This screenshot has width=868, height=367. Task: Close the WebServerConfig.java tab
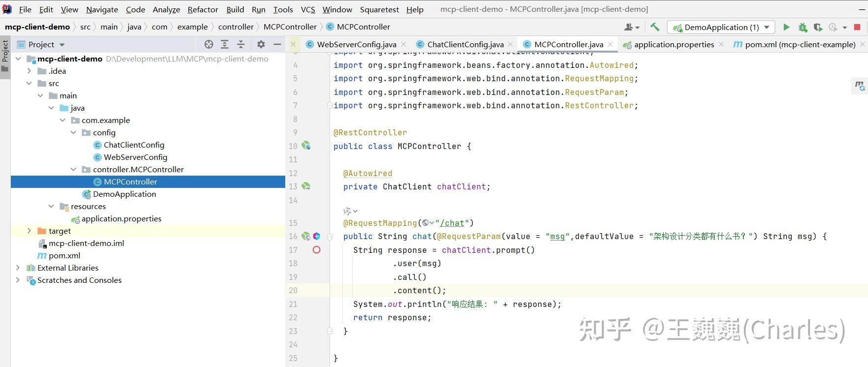[403, 44]
